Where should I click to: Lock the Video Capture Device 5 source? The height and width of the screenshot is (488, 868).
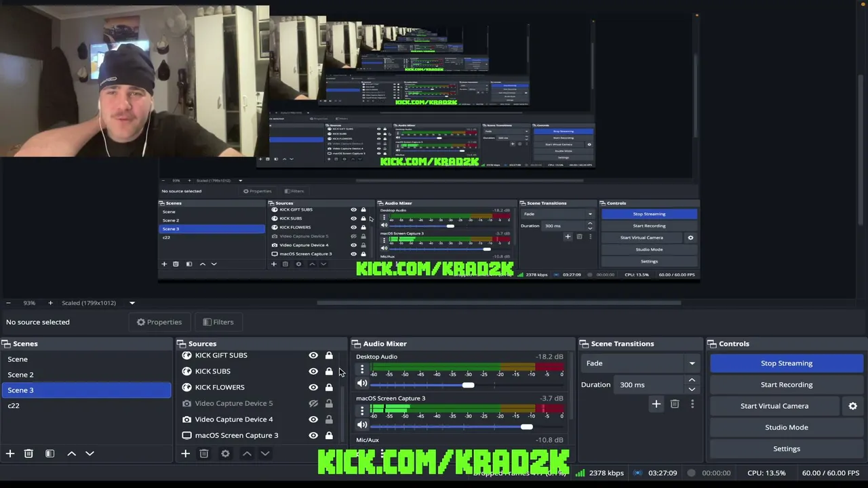coord(329,403)
